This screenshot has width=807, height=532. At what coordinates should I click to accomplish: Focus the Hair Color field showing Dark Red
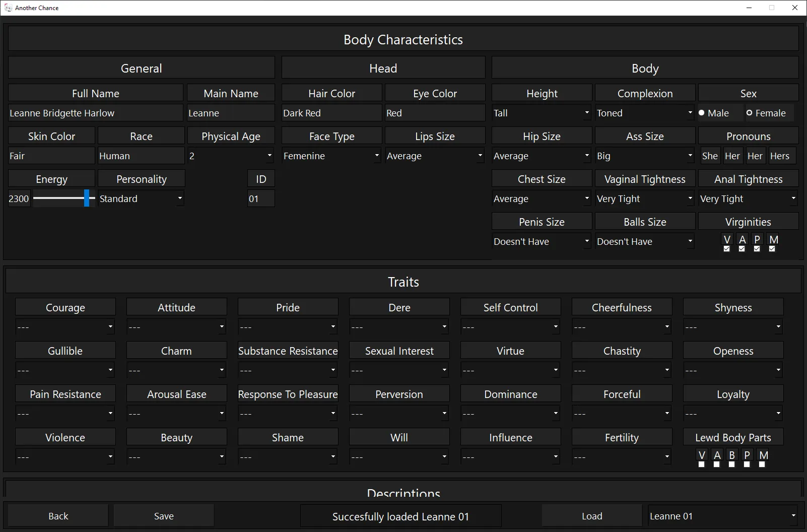(331, 113)
